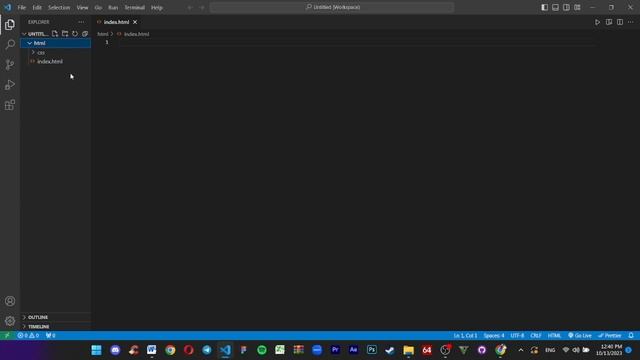Open the Run and Debug view
The image size is (640, 360).
tap(10, 85)
